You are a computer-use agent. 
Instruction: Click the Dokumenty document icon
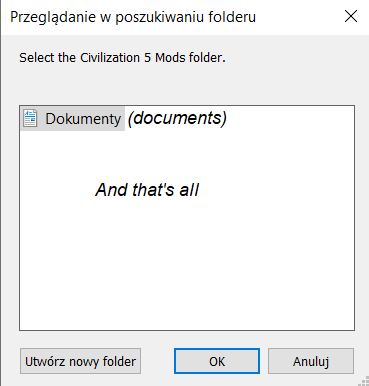coord(30,118)
